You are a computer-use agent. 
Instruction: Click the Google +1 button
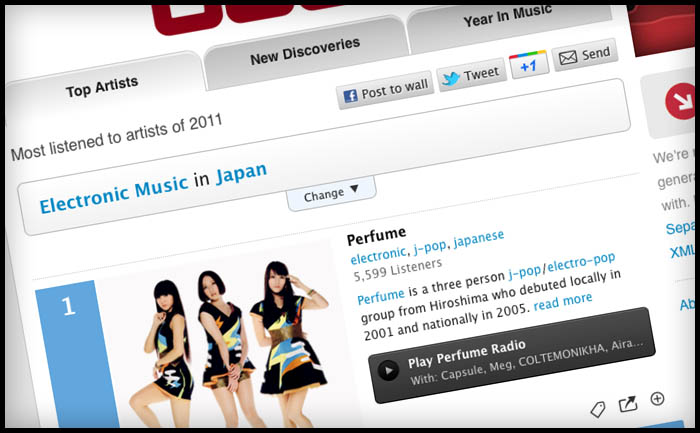pyautogui.click(x=529, y=65)
